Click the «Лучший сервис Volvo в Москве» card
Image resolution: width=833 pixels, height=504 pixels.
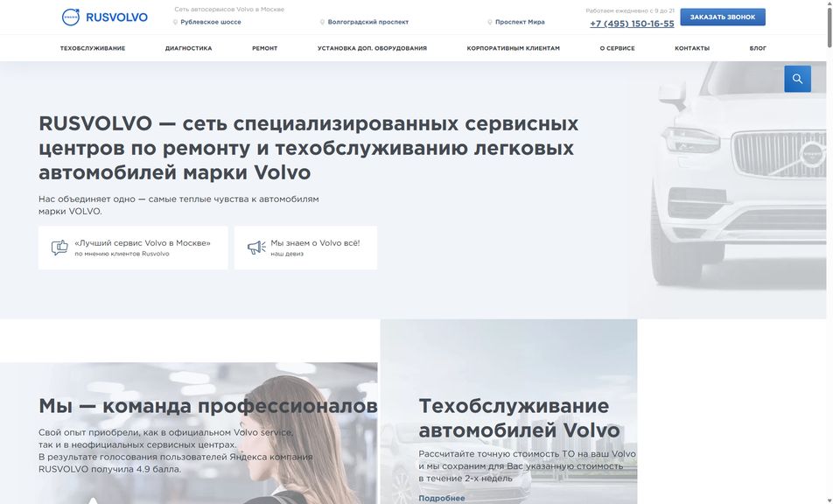tap(133, 248)
